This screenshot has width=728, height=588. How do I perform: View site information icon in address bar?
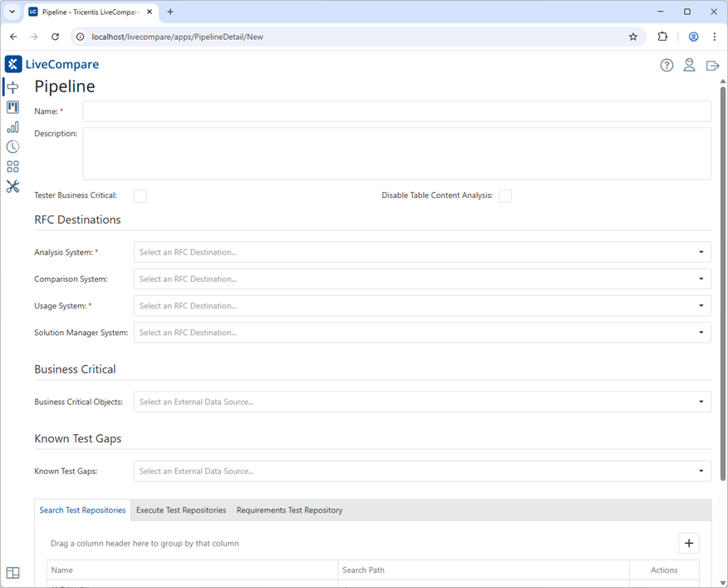tap(81, 37)
